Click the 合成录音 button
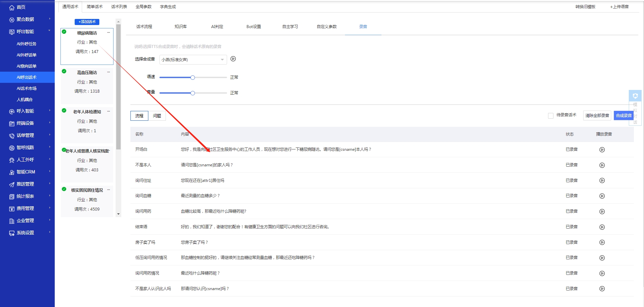644x307 pixels. pos(623,115)
